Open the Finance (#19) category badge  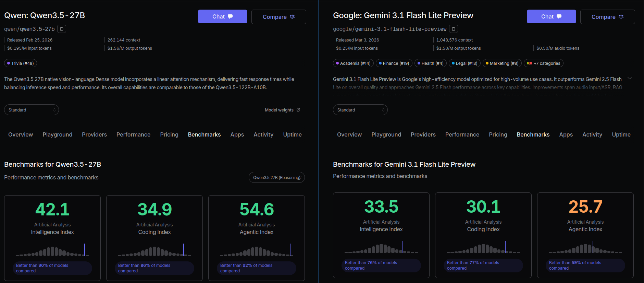point(394,63)
